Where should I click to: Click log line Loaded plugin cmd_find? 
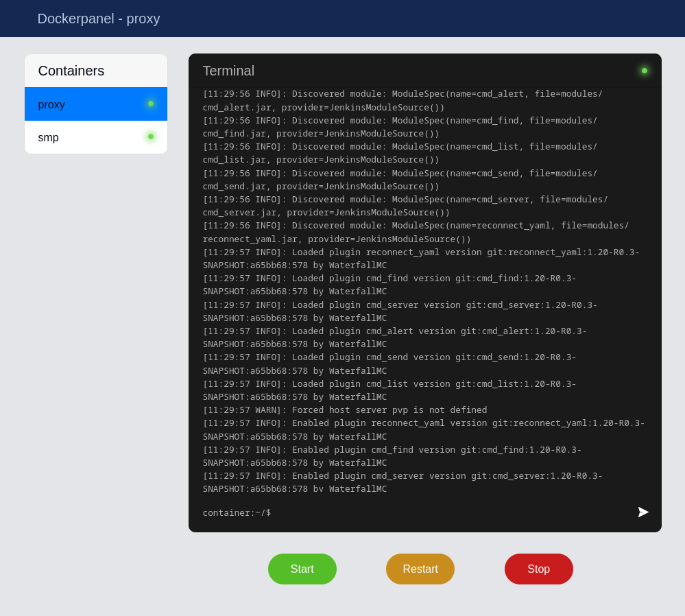click(389, 285)
